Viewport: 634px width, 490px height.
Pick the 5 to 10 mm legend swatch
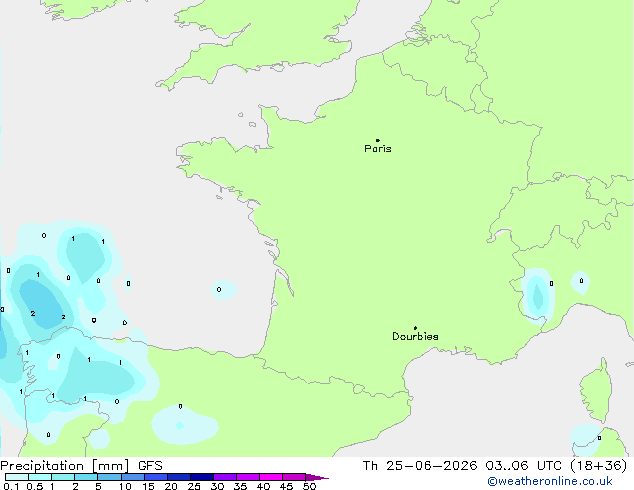click(x=109, y=477)
